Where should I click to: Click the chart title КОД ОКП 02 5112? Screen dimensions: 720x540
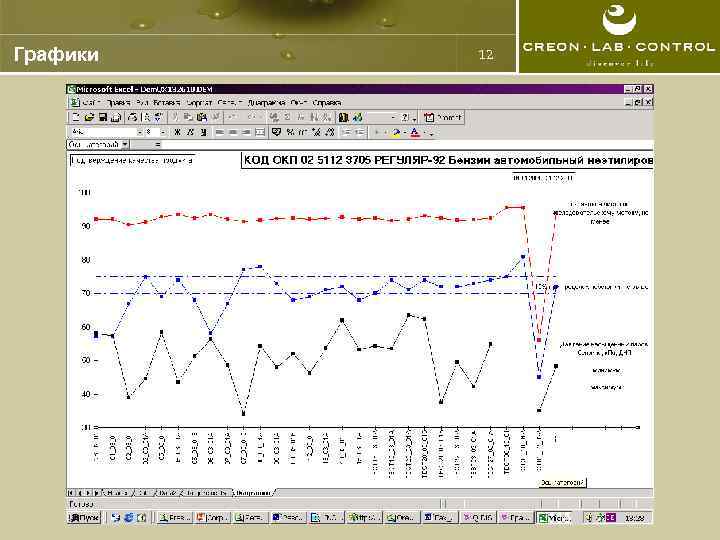pyautogui.click(x=447, y=161)
